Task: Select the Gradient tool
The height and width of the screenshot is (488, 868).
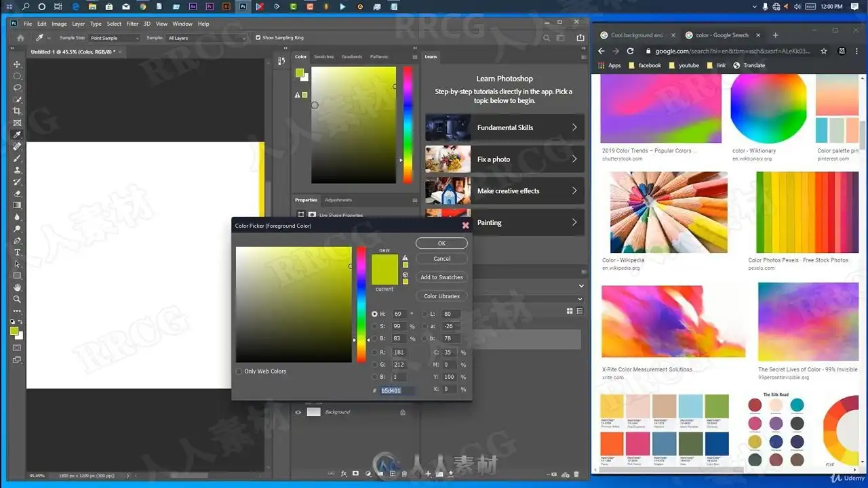Action: click(x=18, y=205)
